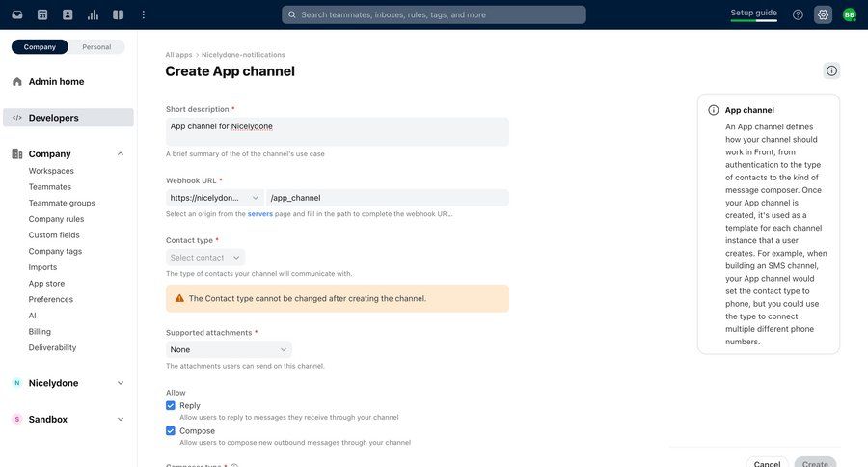Open the webhook origin server dropdown
The width and height of the screenshot is (868, 467).
pos(215,197)
